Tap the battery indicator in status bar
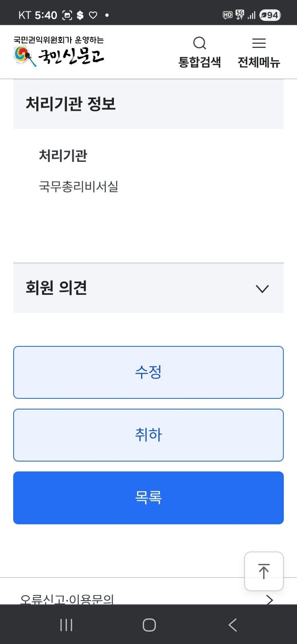 [270, 16]
